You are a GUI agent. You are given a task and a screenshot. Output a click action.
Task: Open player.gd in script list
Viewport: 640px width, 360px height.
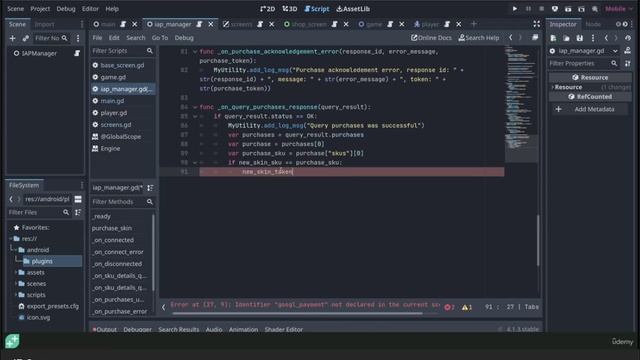113,113
